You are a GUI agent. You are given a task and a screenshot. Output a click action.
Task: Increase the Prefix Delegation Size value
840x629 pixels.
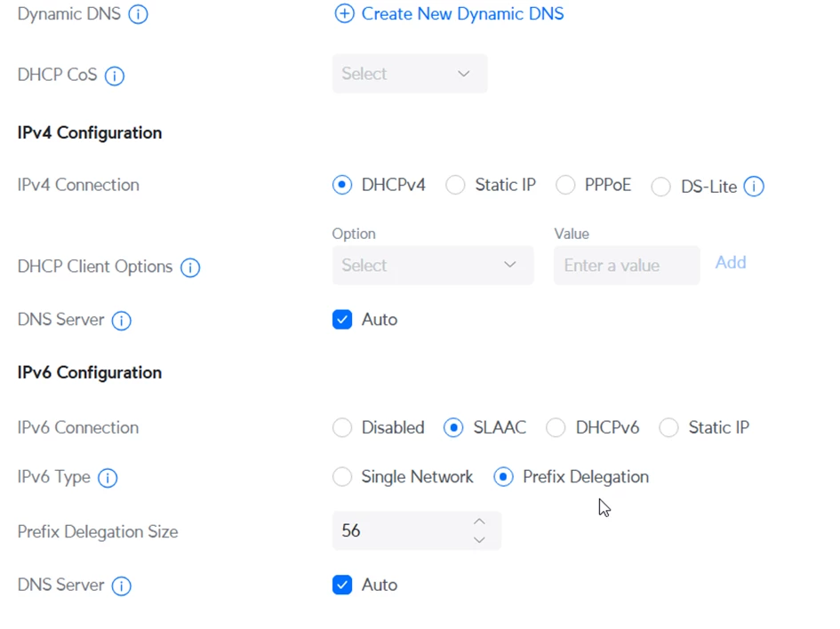point(479,522)
